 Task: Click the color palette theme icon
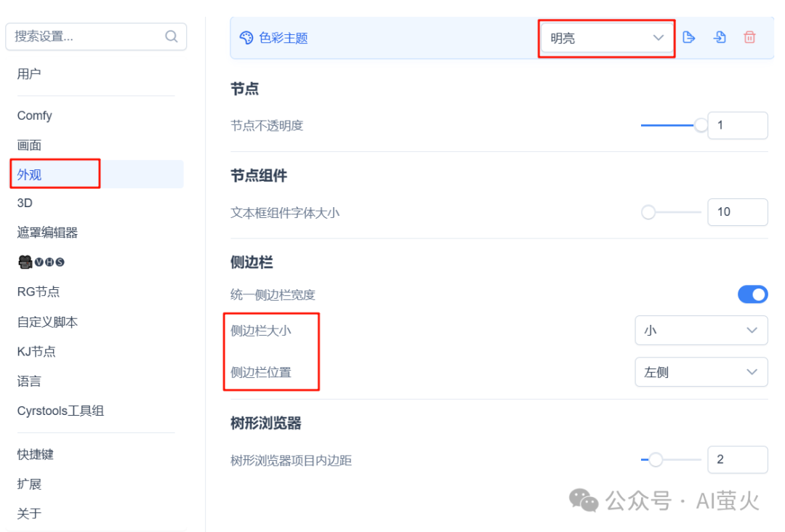(x=246, y=38)
